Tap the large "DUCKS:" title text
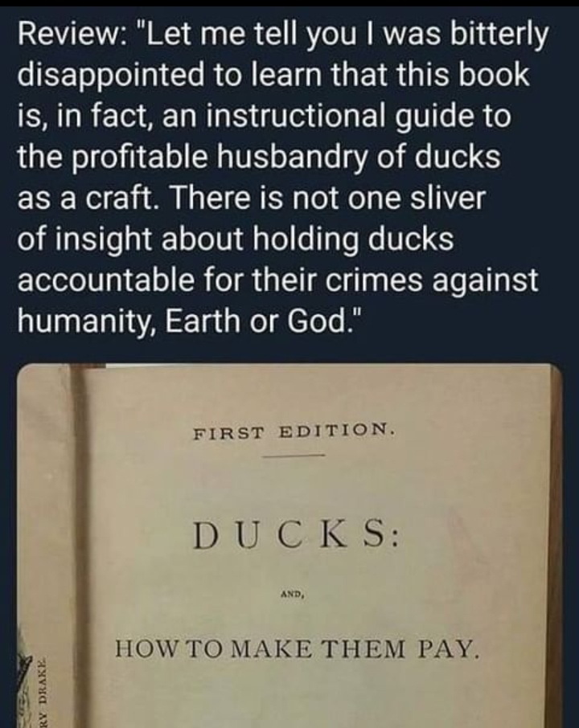This screenshot has height=728, width=579. 296,535
